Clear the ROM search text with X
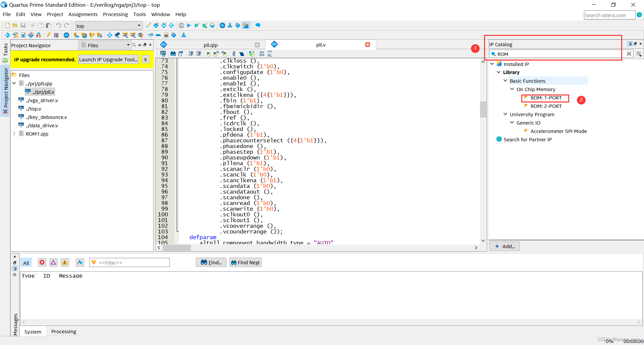The width and height of the screenshot is (644, 345). click(629, 54)
